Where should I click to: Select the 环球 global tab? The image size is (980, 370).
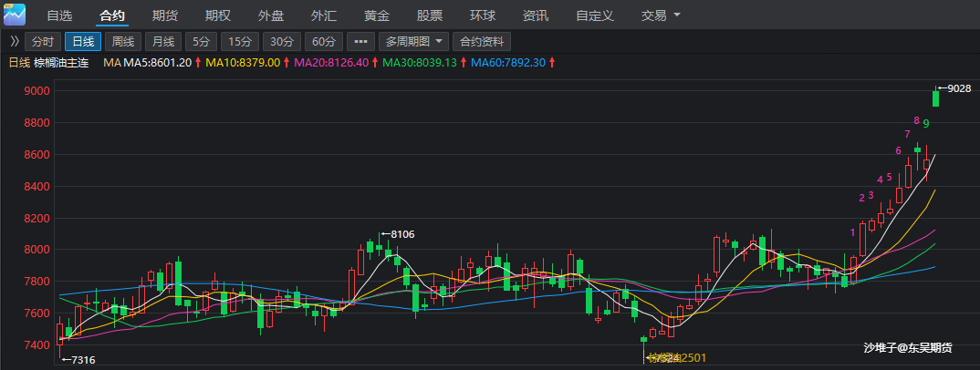click(483, 15)
